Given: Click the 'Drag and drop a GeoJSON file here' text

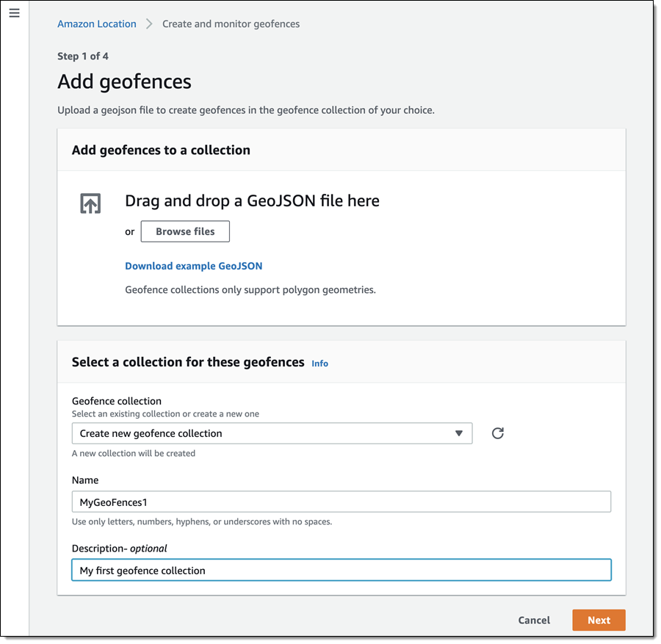Looking at the screenshot, I should [x=252, y=201].
